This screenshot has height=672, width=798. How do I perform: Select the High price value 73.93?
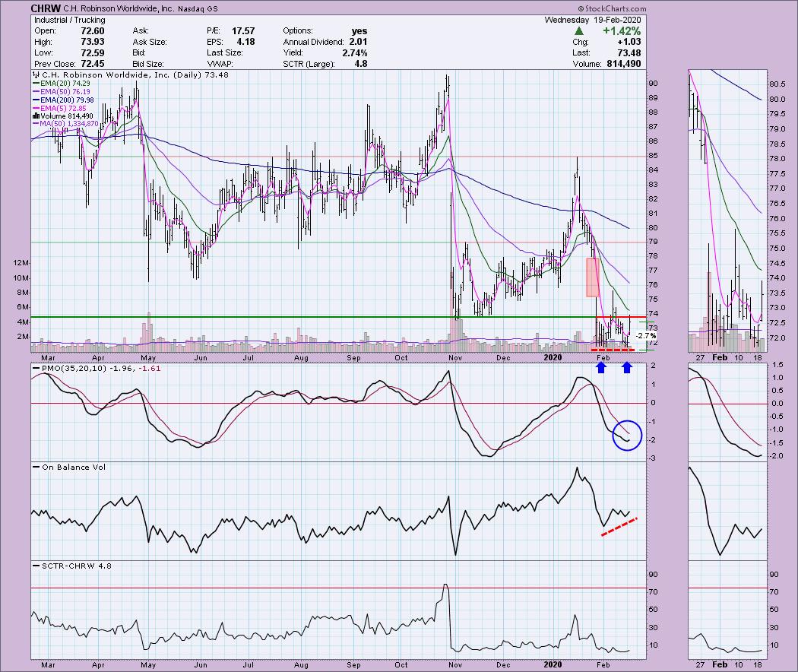point(93,42)
